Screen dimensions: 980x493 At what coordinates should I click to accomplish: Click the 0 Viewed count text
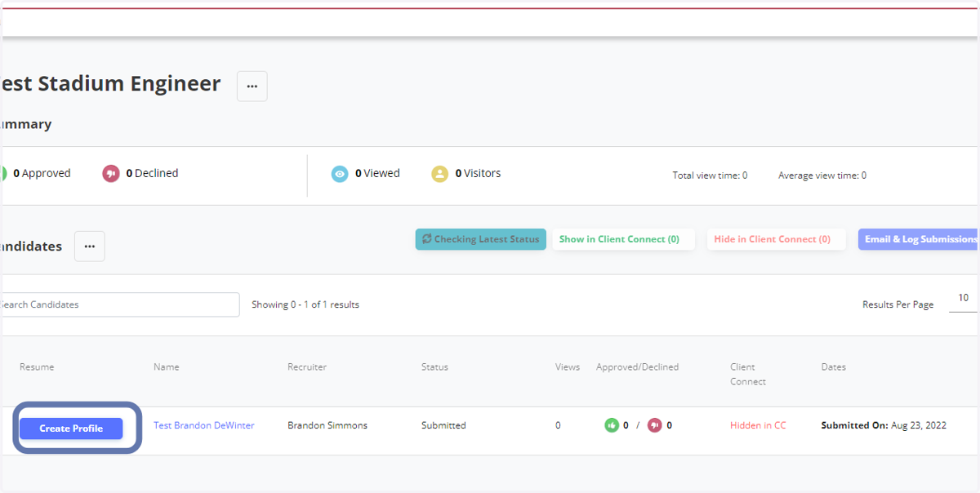pos(377,173)
